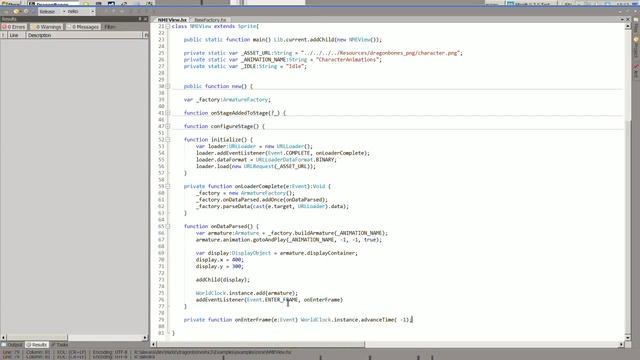Click the Filter field in Results panel
640x360 pixels.
(125, 27)
